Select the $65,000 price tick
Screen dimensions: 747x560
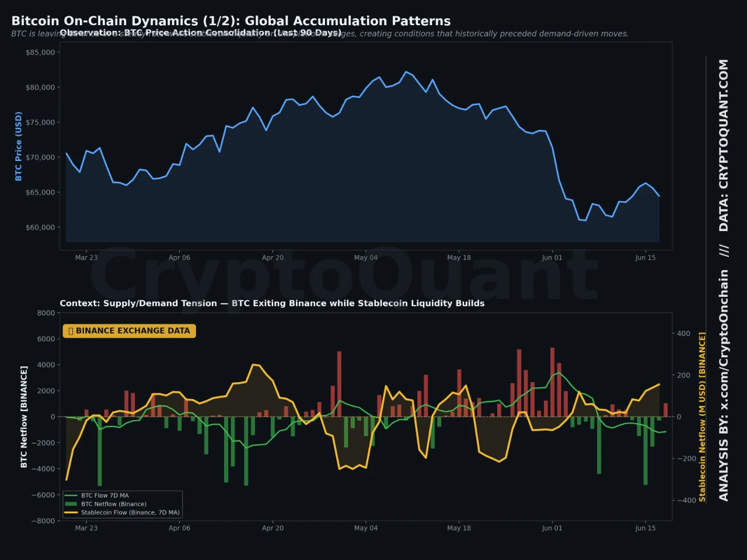click(x=40, y=192)
